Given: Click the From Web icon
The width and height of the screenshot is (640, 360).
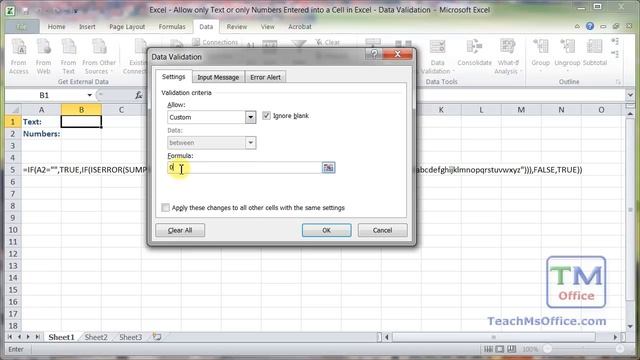Looking at the screenshot, I should point(43,56).
